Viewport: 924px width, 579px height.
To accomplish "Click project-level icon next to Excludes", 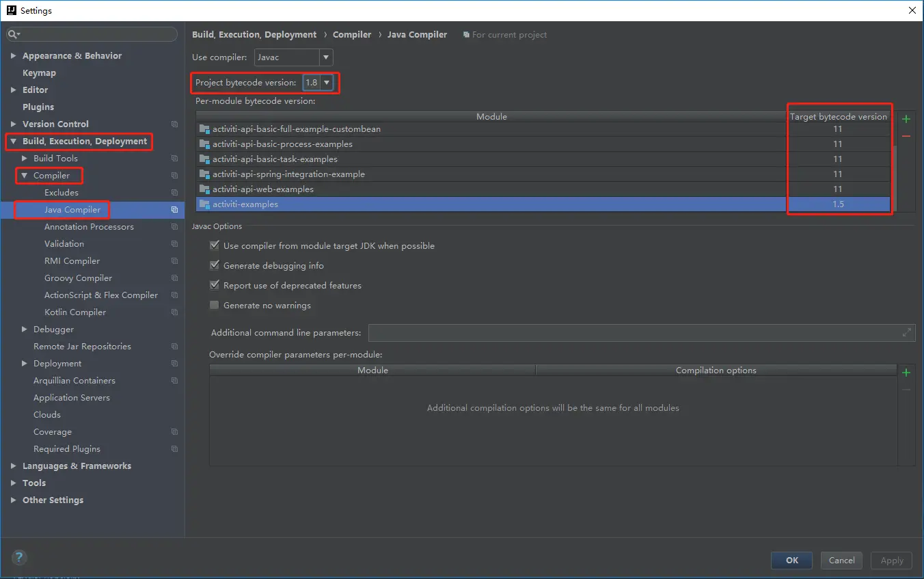I will (x=174, y=193).
